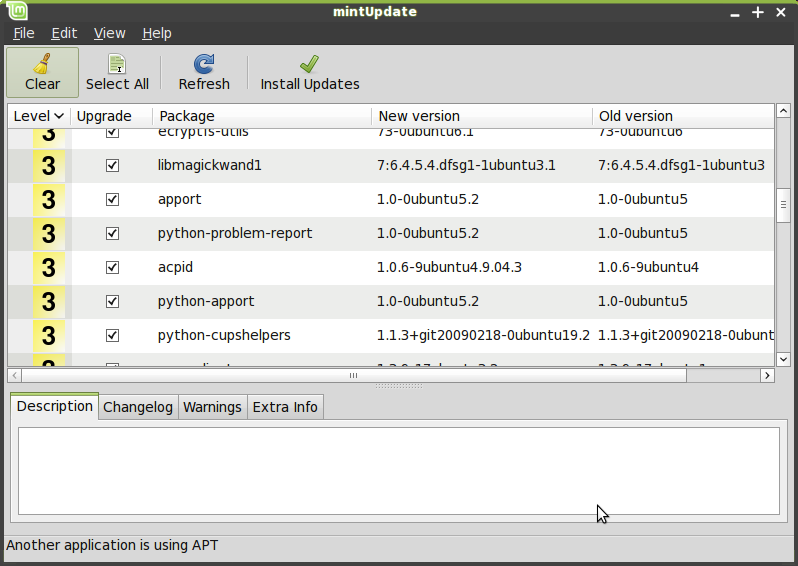
Task: Click level 3 badge for python-apport
Action: coord(49,301)
